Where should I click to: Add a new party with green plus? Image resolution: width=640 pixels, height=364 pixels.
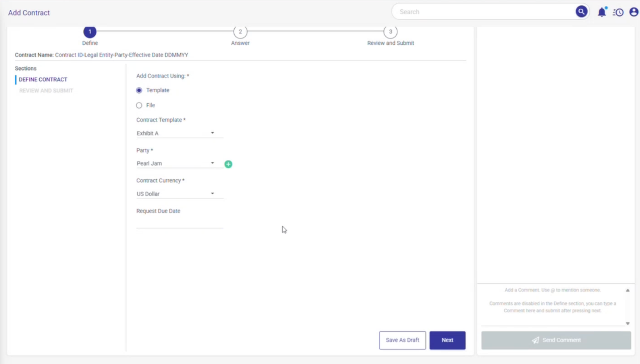pos(228,164)
